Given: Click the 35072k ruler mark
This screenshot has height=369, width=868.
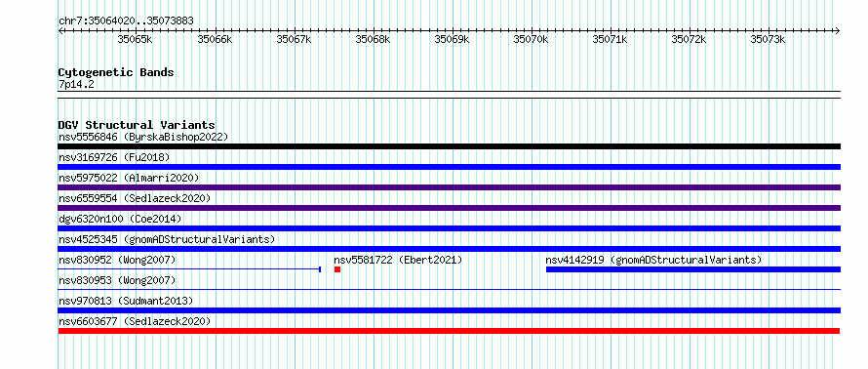Looking at the screenshot, I should click(x=689, y=40).
